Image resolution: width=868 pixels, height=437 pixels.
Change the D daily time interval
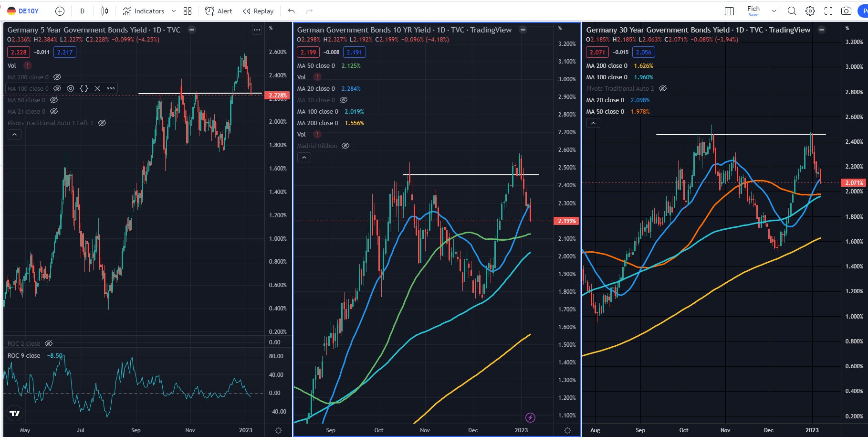[x=82, y=11]
